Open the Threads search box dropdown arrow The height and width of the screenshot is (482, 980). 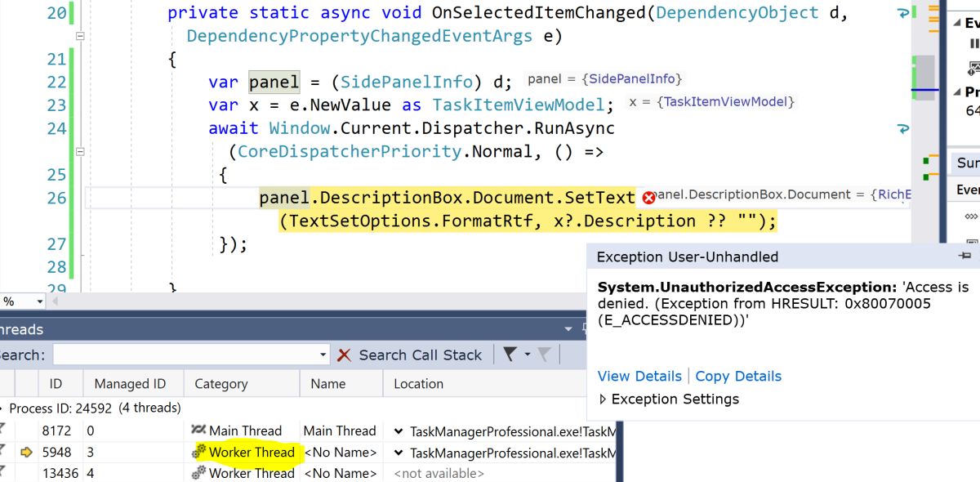point(323,355)
